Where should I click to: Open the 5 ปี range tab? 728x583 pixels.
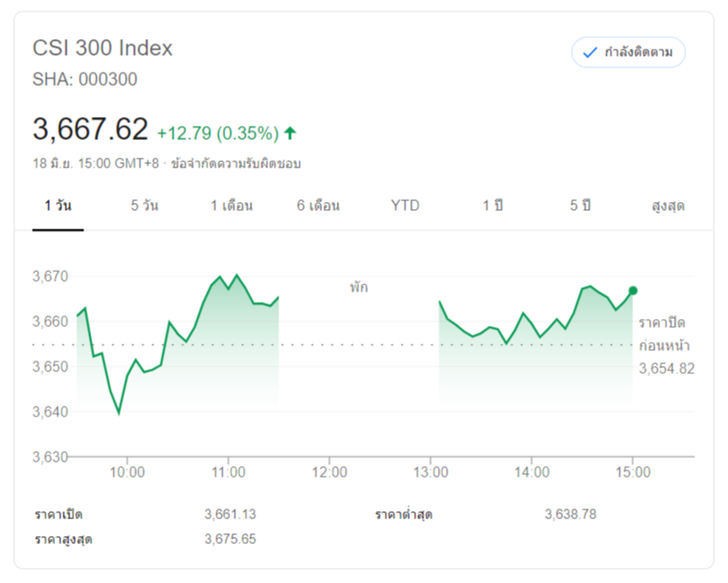click(580, 206)
